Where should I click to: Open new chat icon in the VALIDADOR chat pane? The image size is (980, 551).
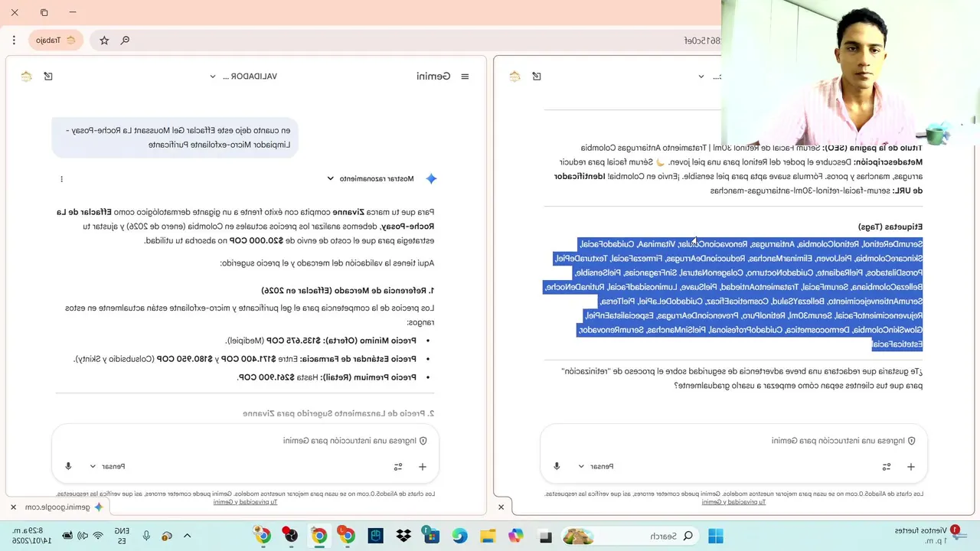[48, 77]
